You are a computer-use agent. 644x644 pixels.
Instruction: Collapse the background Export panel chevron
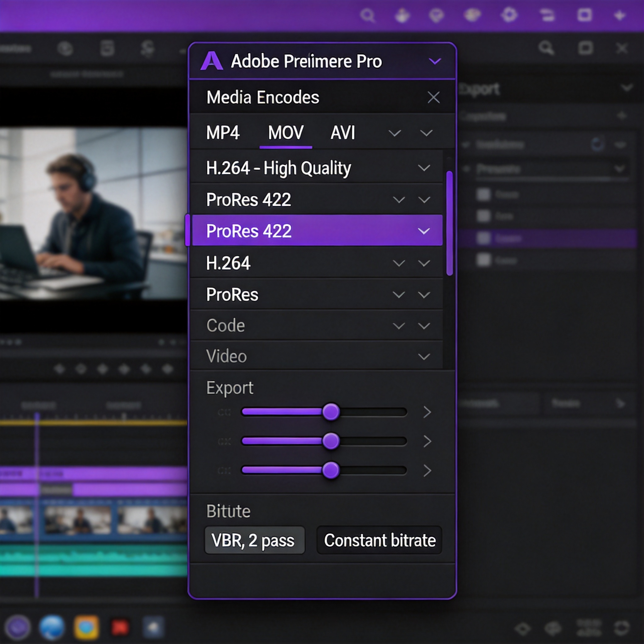(x=627, y=88)
